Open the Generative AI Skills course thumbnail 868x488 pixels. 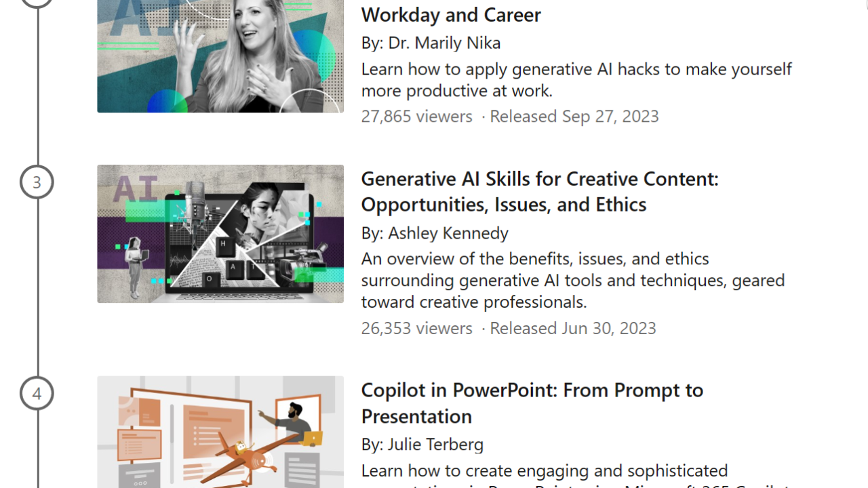pyautogui.click(x=220, y=234)
